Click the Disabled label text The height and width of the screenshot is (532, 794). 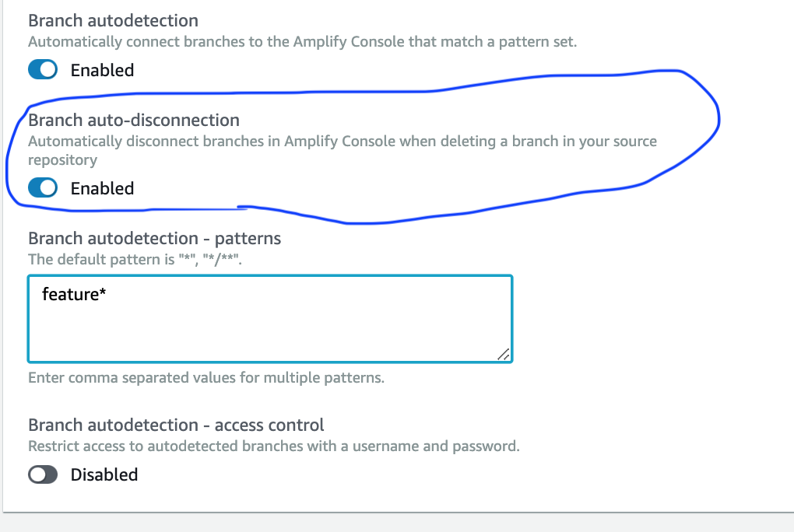coord(104,474)
